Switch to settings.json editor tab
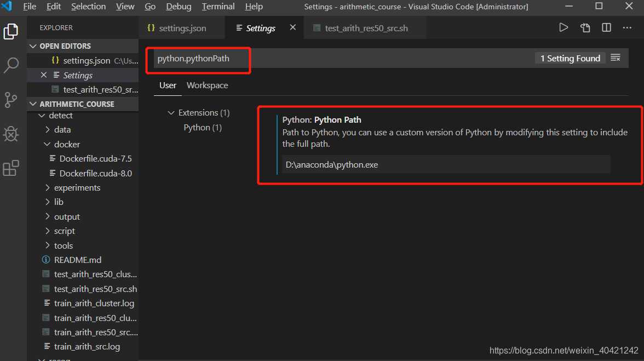This screenshot has height=361, width=644. 182,27
